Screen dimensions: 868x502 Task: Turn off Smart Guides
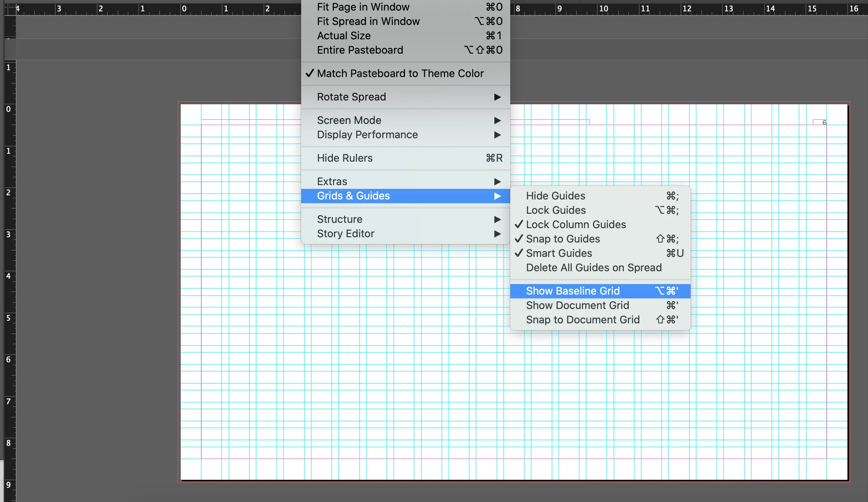559,253
